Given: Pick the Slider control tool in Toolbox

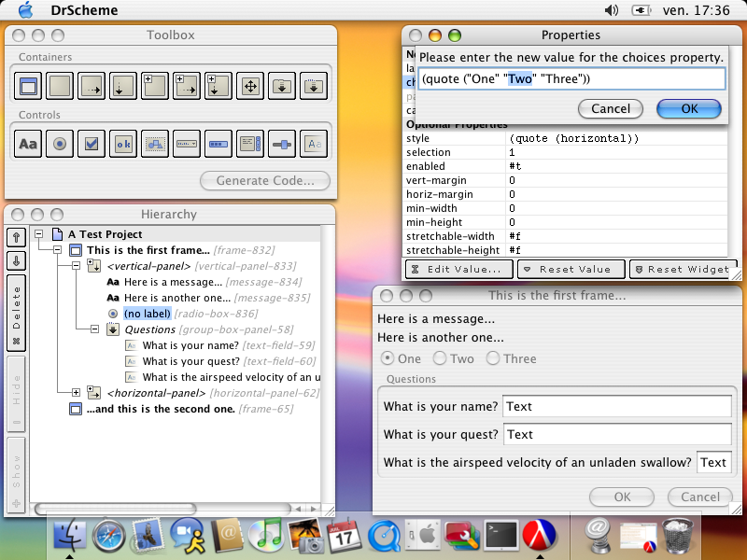Looking at the screenshot, I should (x=282, y=145).
